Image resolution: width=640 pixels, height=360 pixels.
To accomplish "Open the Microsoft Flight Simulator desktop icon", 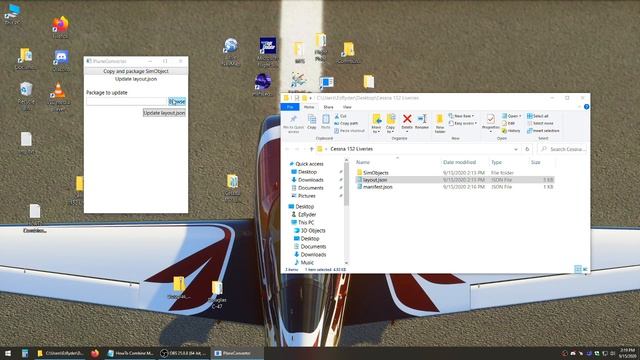I will click(268, 52).
